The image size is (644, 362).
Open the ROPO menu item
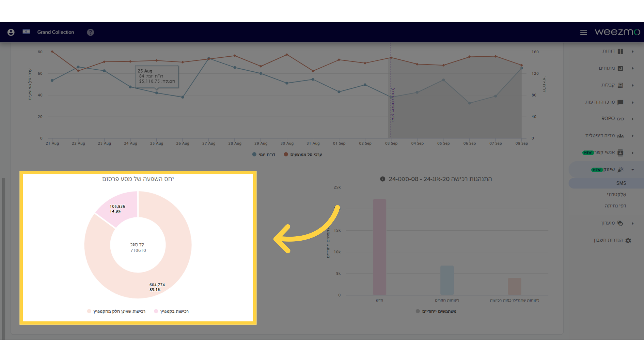pyautogui.click(x=608, y=119)
